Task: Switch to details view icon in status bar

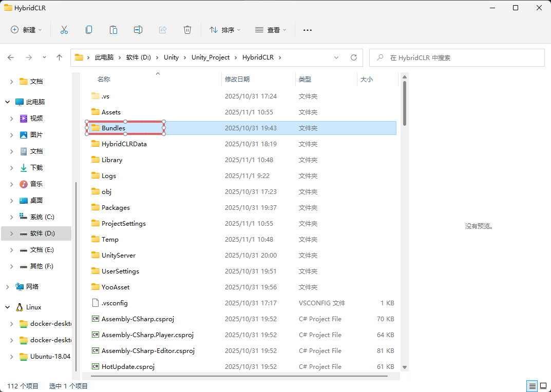Action: (533, 386)
